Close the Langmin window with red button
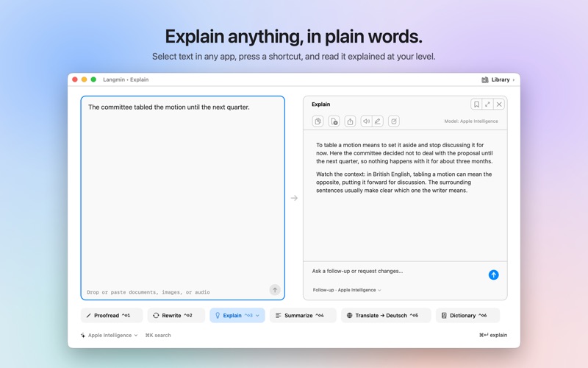 75,79
